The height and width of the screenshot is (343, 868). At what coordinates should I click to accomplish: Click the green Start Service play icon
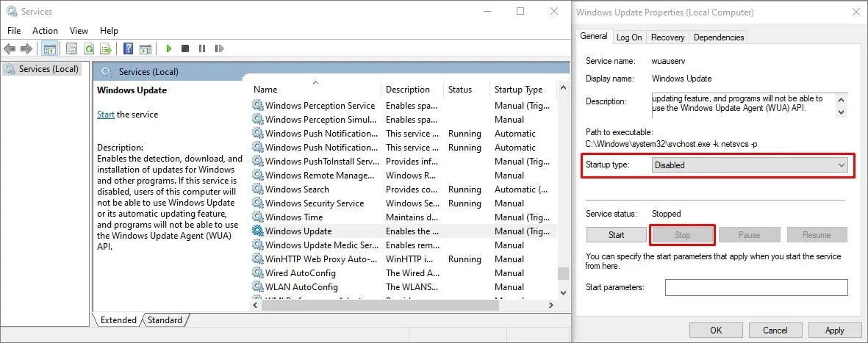click(x=169, y=48)
